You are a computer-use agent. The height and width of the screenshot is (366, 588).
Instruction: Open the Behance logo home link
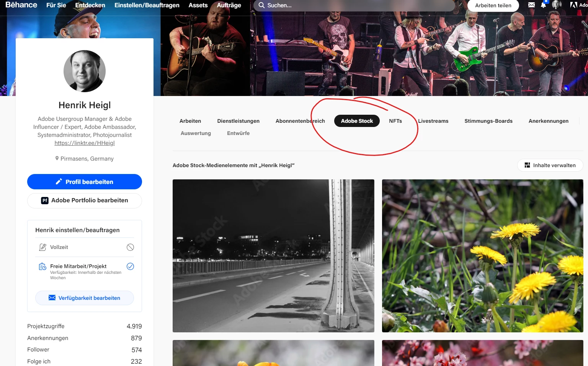[21, 5]
